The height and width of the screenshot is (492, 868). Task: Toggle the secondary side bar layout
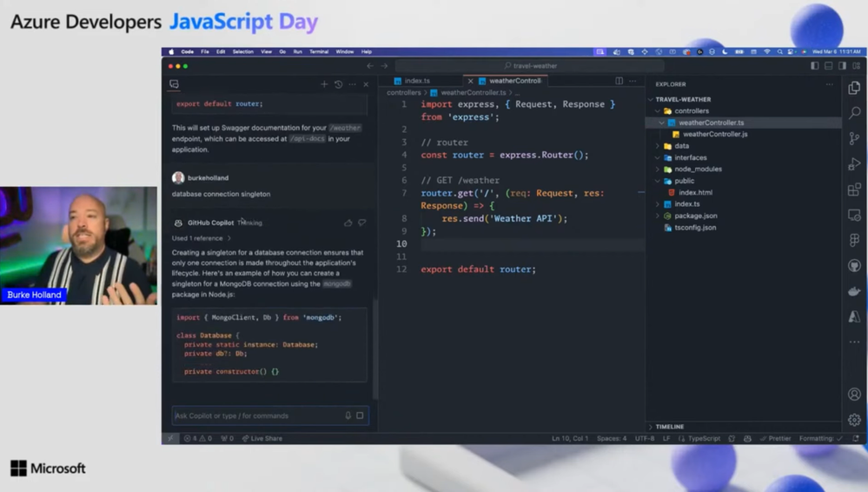point(843,66)
